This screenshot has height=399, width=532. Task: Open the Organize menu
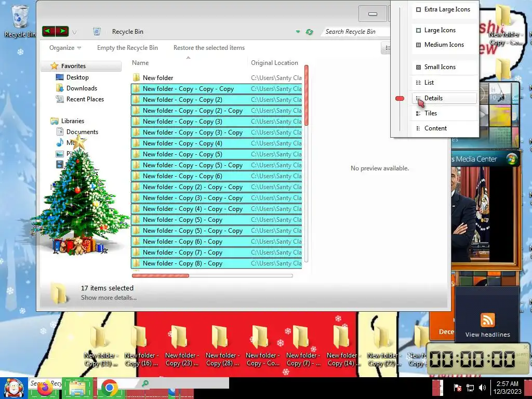(65, 48)
